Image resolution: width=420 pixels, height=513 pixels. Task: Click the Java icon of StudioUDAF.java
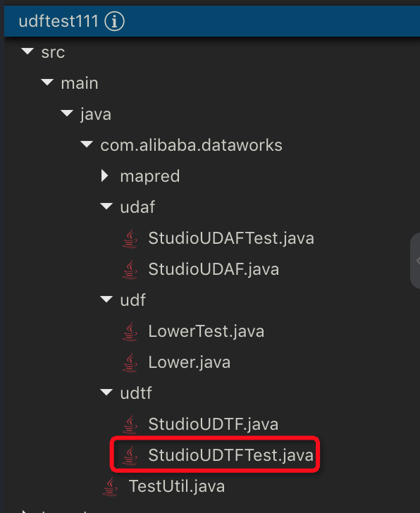pos(130,270)
